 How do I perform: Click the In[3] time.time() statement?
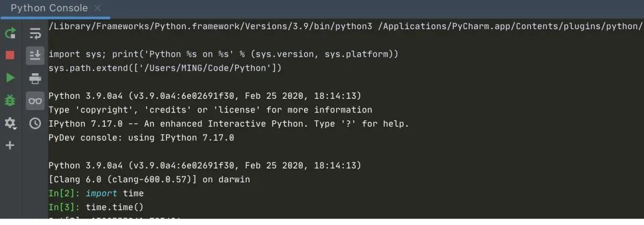click(x=96, y=207)
